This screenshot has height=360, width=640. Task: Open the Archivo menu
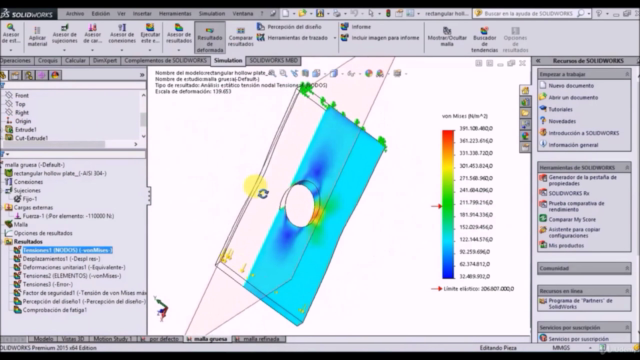75,13
